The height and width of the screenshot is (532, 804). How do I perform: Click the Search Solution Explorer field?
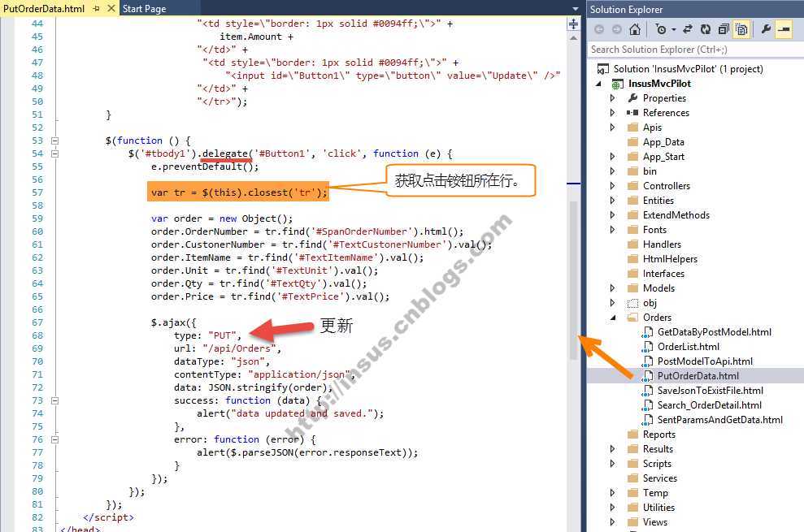point(695,50)
